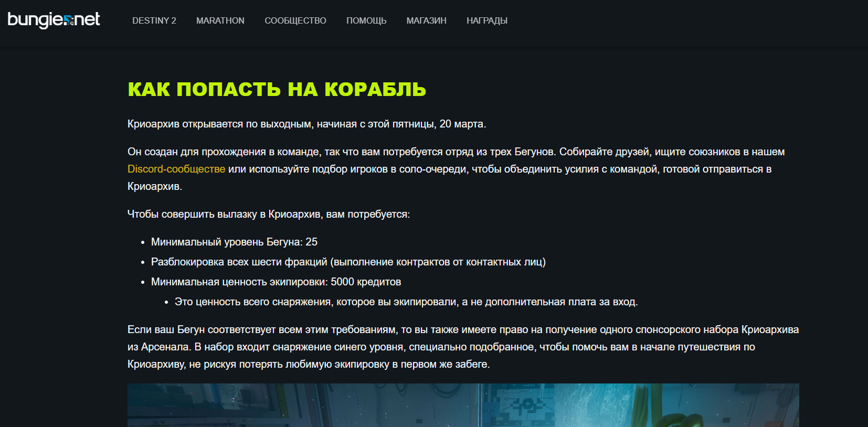The image size is (868, 427).
Task: Open the МАГАЗИН menu
Action: (427, 20)
